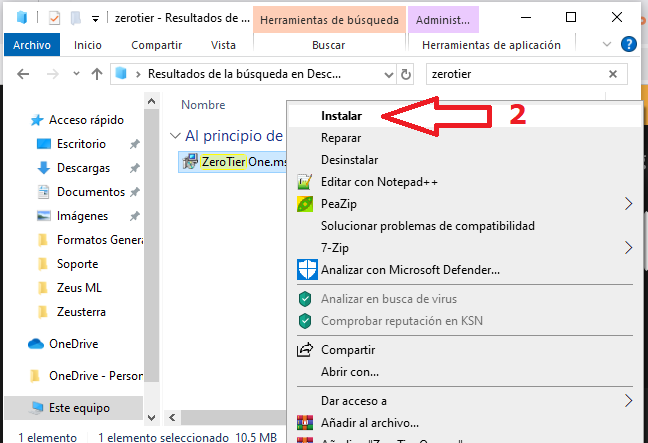Click the blue Help question mark icon
Screen dimensions: 648x443
pyautogui.click(x=629, y=44)
